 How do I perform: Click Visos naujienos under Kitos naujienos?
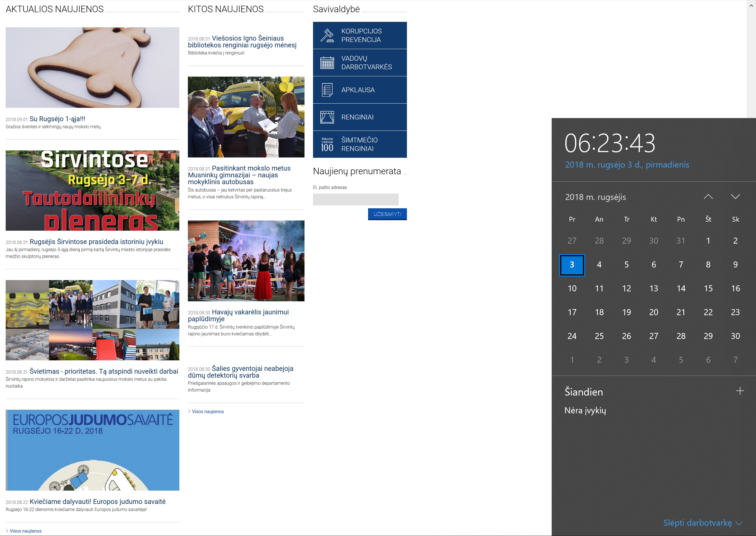(208, 411)
